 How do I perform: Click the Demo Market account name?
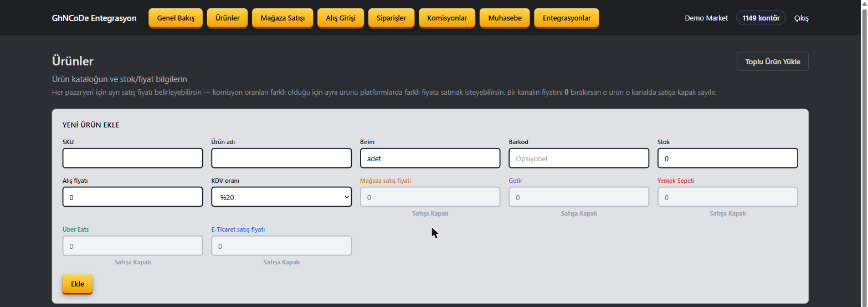706,18
